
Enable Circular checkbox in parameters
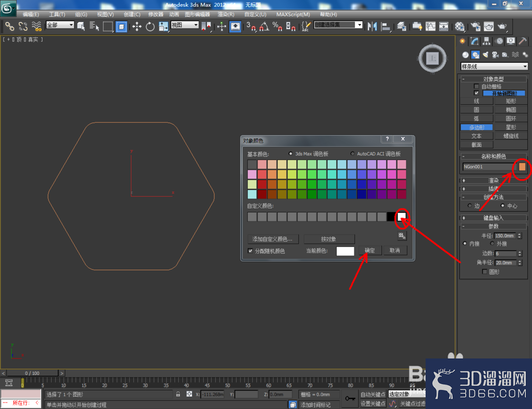click(x=485, y=272)
